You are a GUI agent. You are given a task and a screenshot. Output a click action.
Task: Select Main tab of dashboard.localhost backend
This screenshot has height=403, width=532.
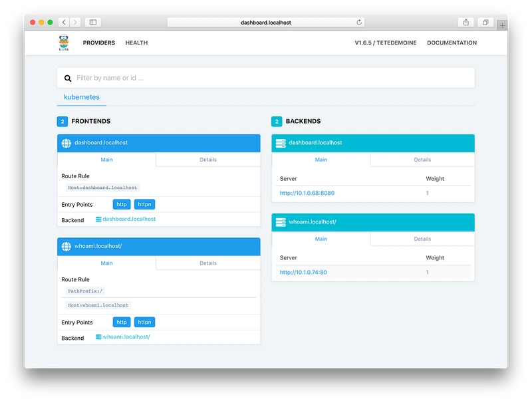(x=321, y=160)
